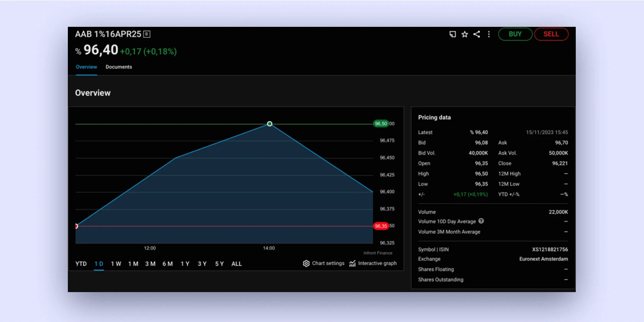Click the 12M High label
This screenshot has height=322, width=644.
(x=509, y=174)
